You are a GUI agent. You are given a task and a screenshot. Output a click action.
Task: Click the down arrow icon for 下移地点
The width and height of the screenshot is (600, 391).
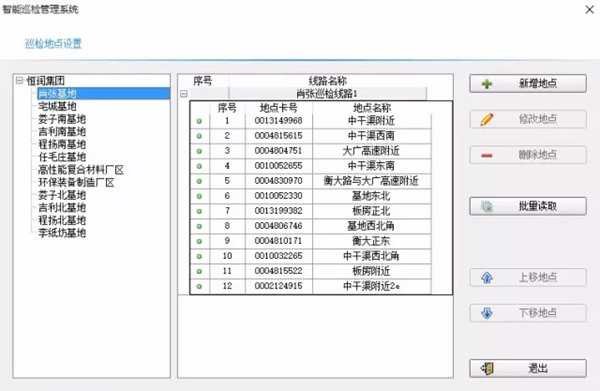click(x=487, y=313)
